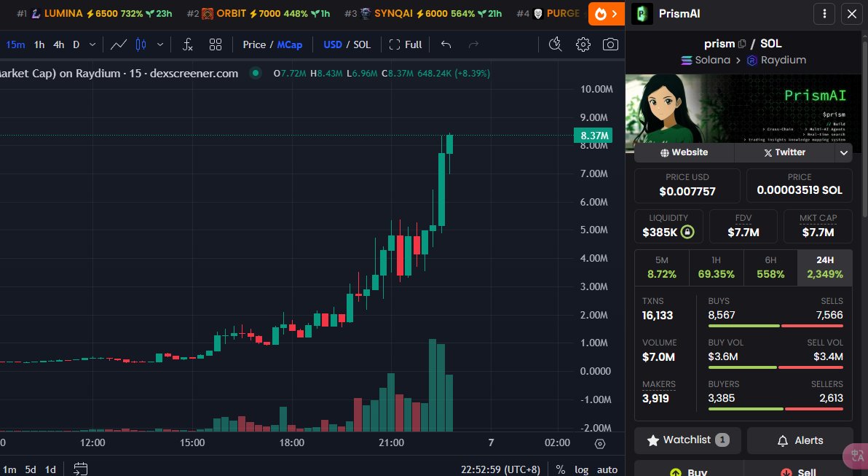This screenshot has width=868, height=476.
Task: Undo the last chart action
Action: pos(446,44)
